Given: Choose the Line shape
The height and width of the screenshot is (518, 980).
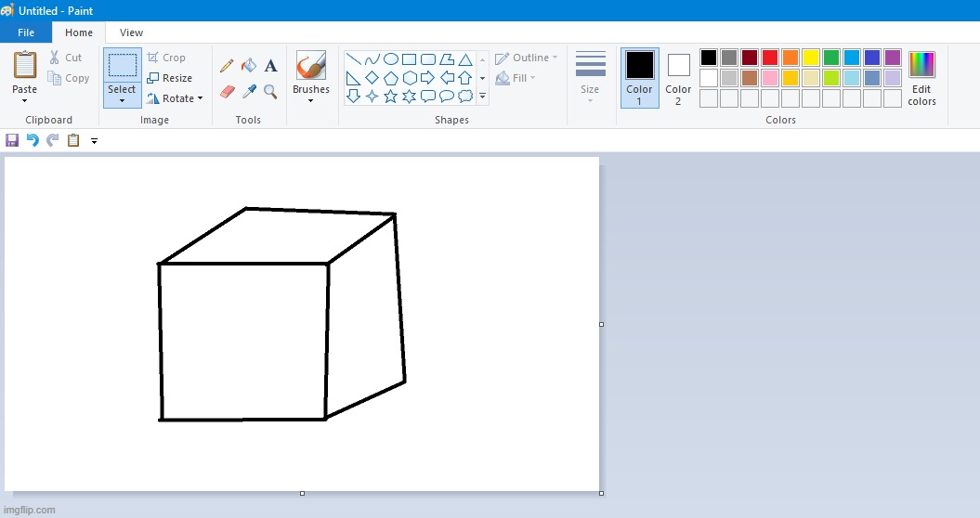Looking at the screenshot, I should point(354,59).
